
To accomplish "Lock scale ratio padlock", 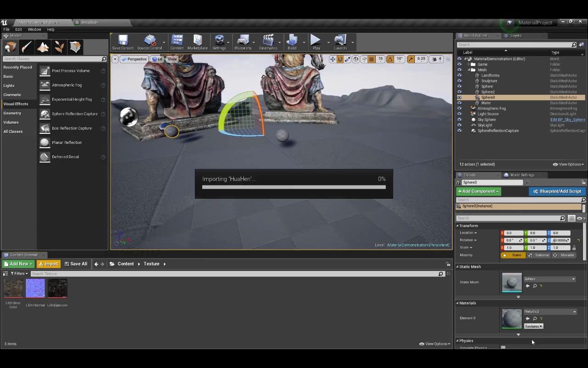I will pos(574,247).
